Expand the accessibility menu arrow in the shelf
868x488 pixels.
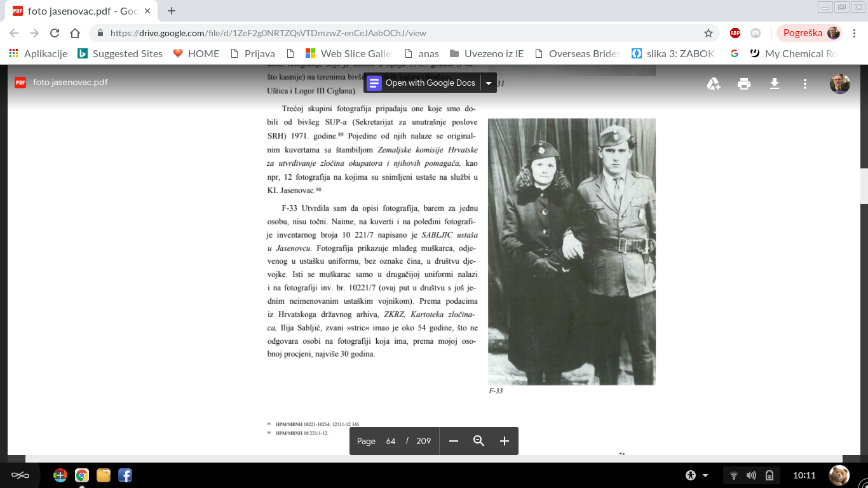point(705,475)
